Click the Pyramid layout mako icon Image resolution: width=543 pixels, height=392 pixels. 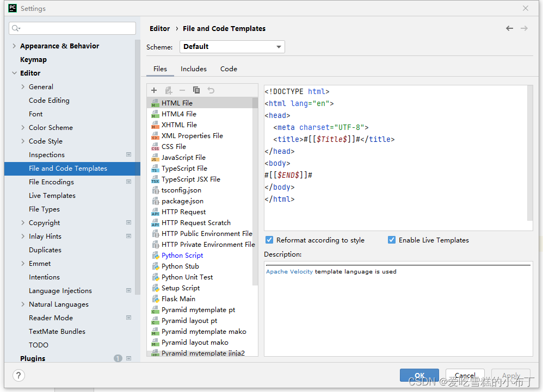click(155, 343)
